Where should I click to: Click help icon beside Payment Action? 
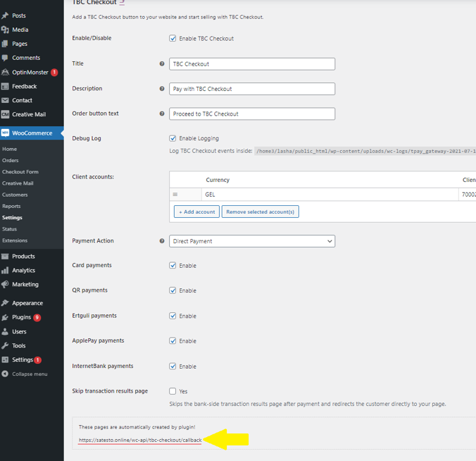click(x=162, y=241)
